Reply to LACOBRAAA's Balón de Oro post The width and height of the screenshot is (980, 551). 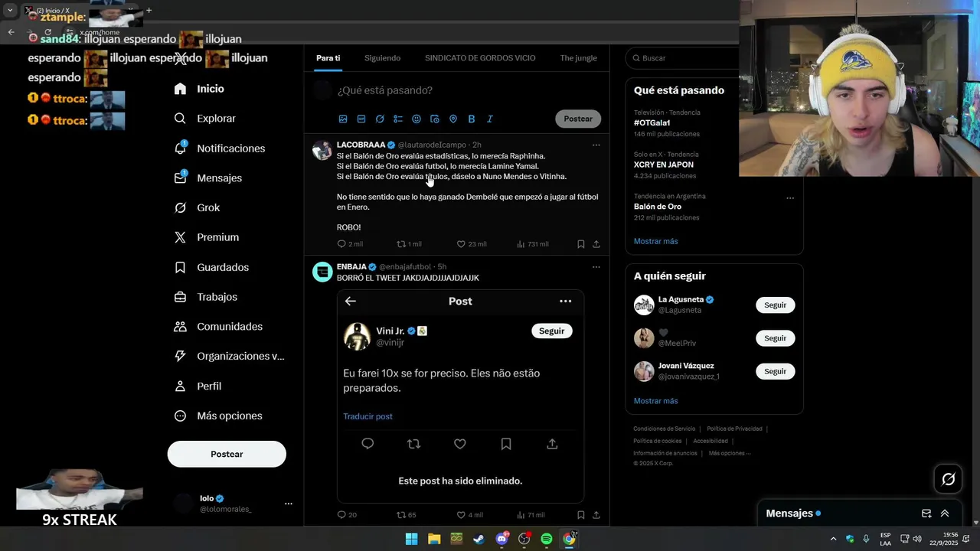tap(350, 244)
